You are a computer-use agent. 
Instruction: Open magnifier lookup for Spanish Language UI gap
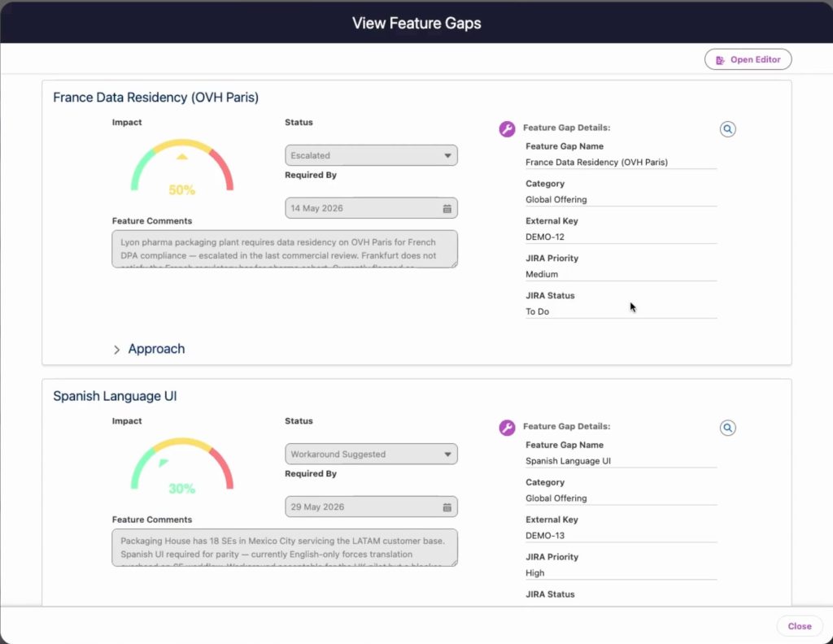pos(727,428)
